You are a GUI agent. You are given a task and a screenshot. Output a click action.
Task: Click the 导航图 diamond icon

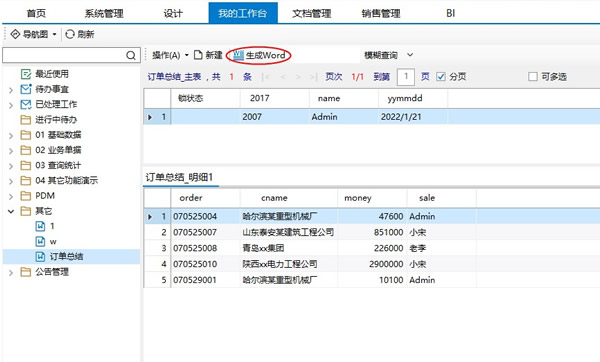[15, 34]
